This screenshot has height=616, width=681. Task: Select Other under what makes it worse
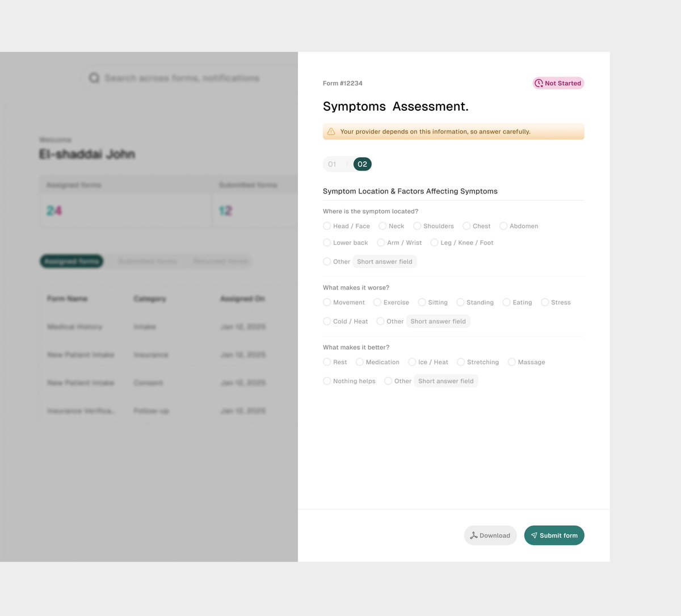coord(380,321)
